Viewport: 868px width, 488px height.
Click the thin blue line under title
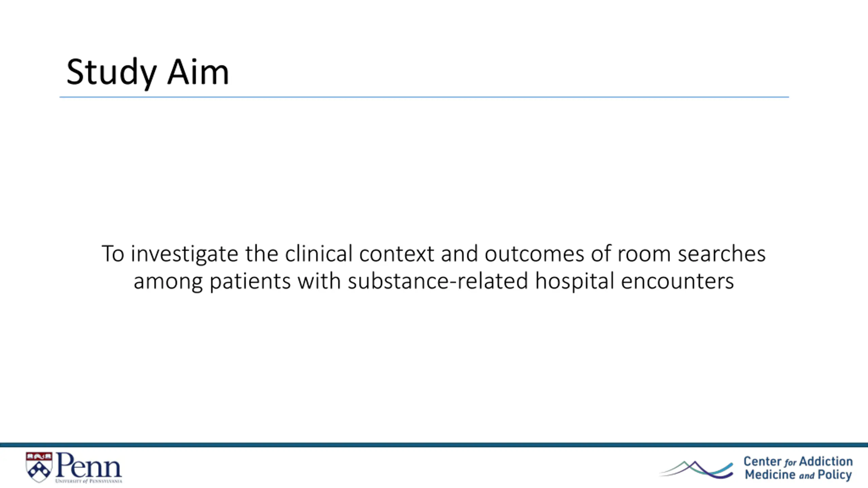424,97
